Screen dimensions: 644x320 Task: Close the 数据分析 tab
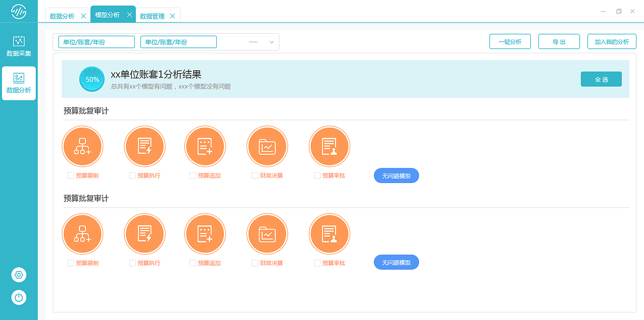tap(84, 16)
